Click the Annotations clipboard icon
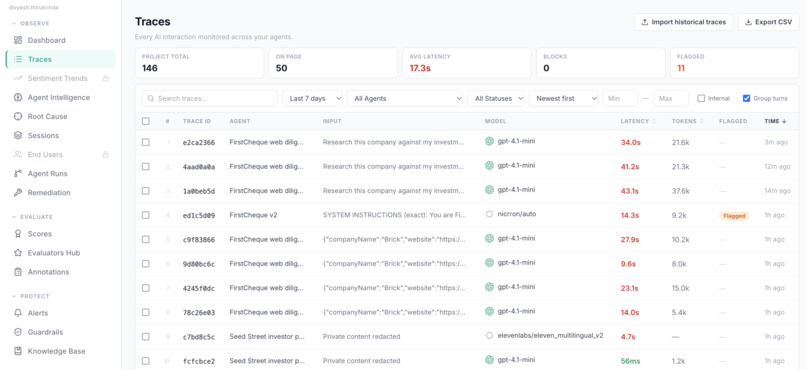This screenshot has width=806, height=370. pyautogui.click(x=18, y=272)
